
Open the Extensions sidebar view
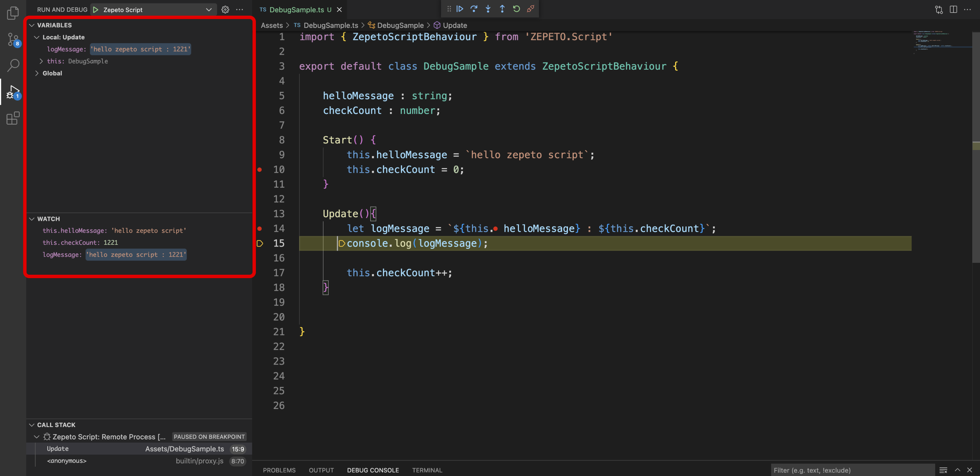[13, 118]
